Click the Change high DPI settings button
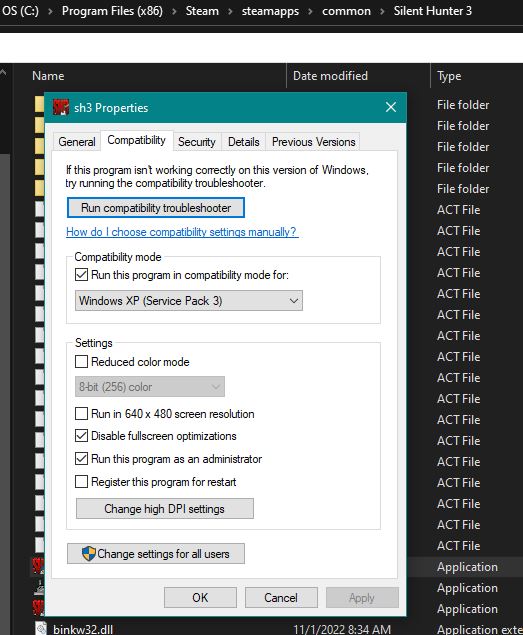The height and width of the screenshot is (635, 523). click(x=165, y=509)
